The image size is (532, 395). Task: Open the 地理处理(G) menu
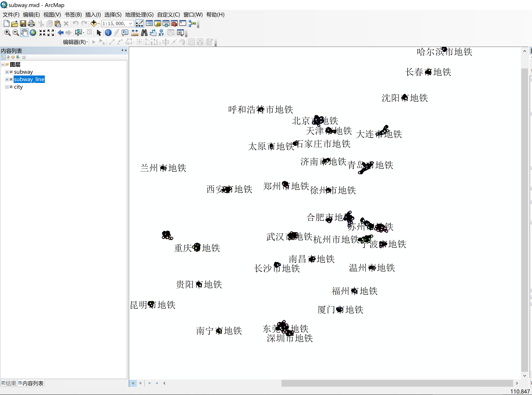point(139,14)
